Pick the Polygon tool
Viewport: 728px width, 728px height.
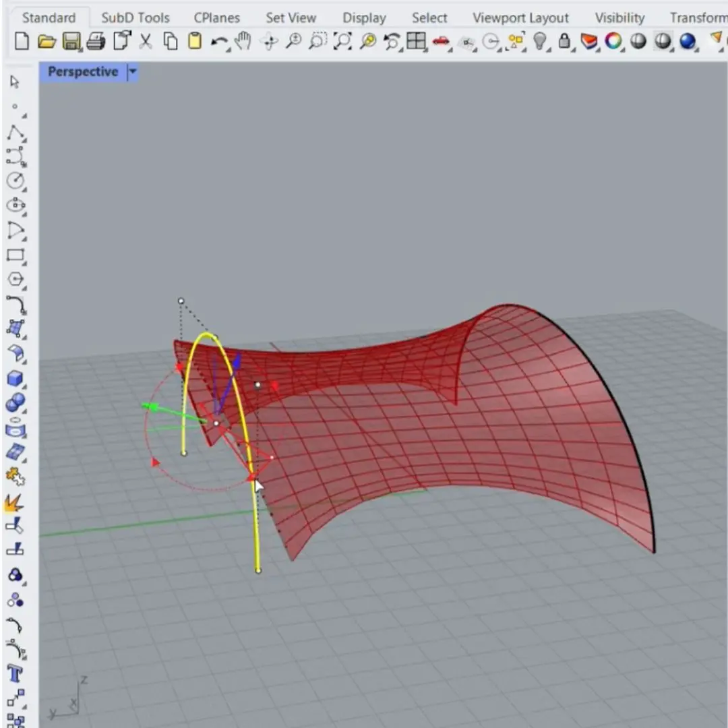click(x=16, y=280)
